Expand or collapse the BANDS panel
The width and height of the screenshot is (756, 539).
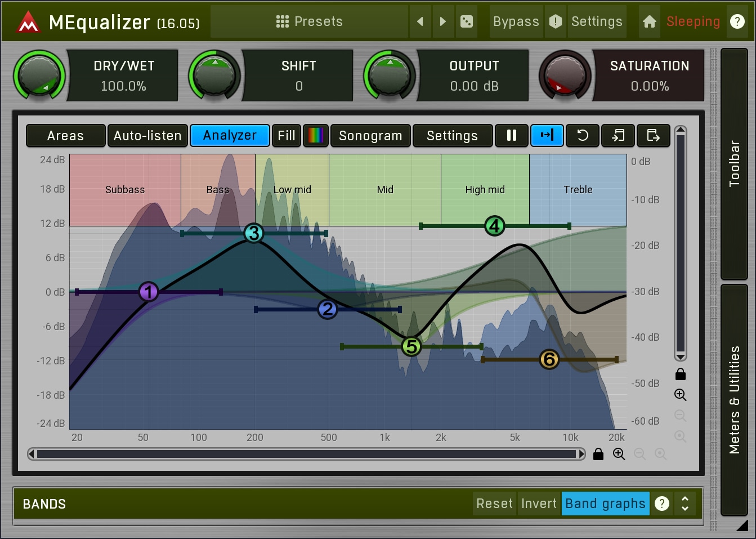click(x=685, y=504)
